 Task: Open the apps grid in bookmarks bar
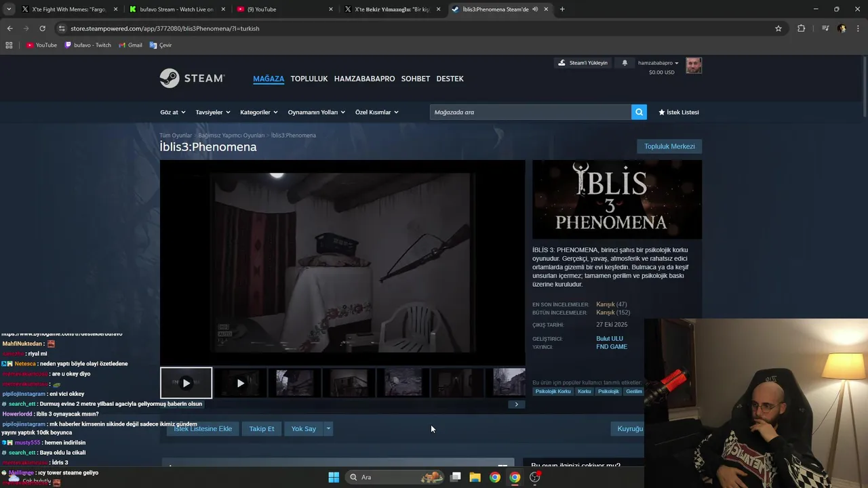click(x=9, y=45)
